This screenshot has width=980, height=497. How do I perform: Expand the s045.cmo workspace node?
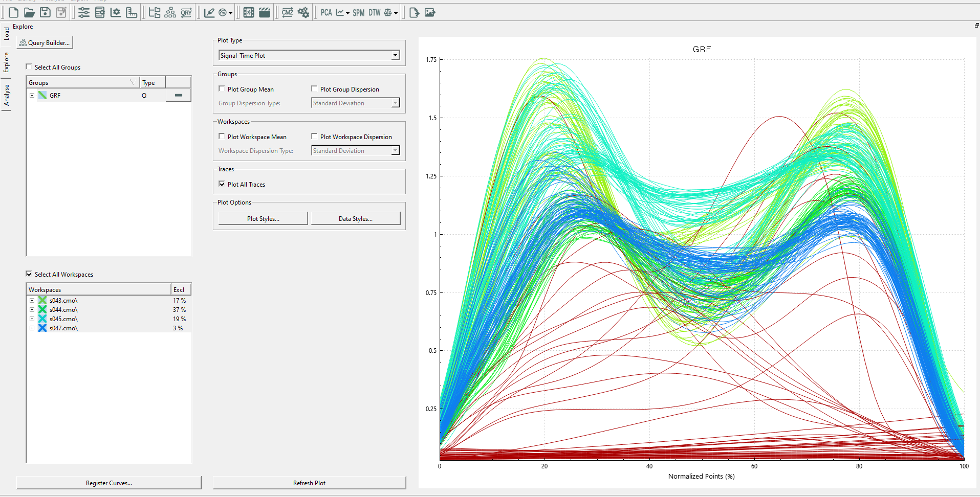point(32,319)
